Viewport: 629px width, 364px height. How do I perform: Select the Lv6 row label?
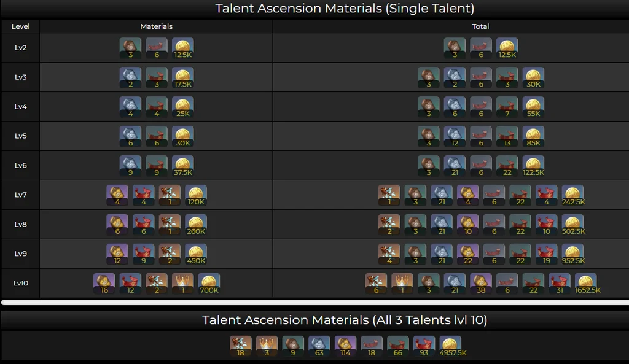click(x=20, y=166)
